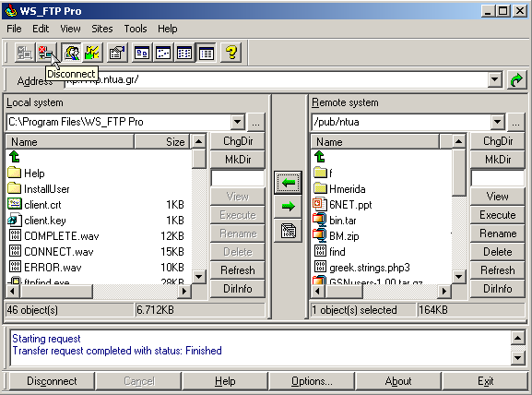Select the InstallUser folder icon
532x395 pixels.
point(14,188)
